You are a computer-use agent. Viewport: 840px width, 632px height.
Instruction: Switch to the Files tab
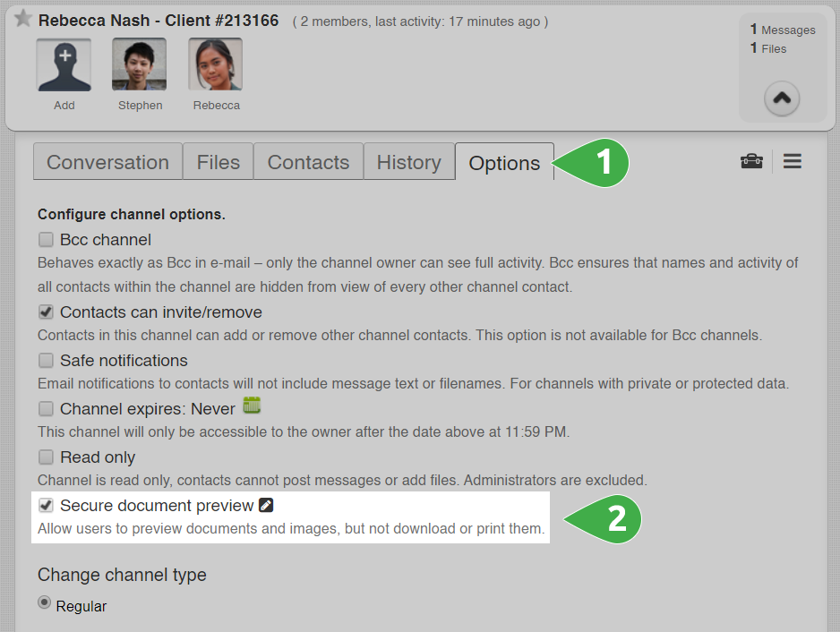(x=218, y=161)
